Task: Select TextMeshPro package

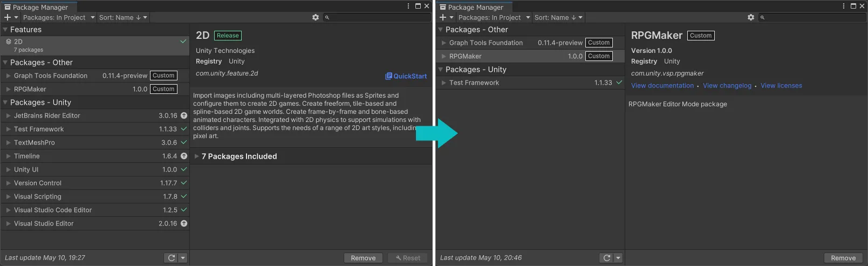Action: [95, 142]
